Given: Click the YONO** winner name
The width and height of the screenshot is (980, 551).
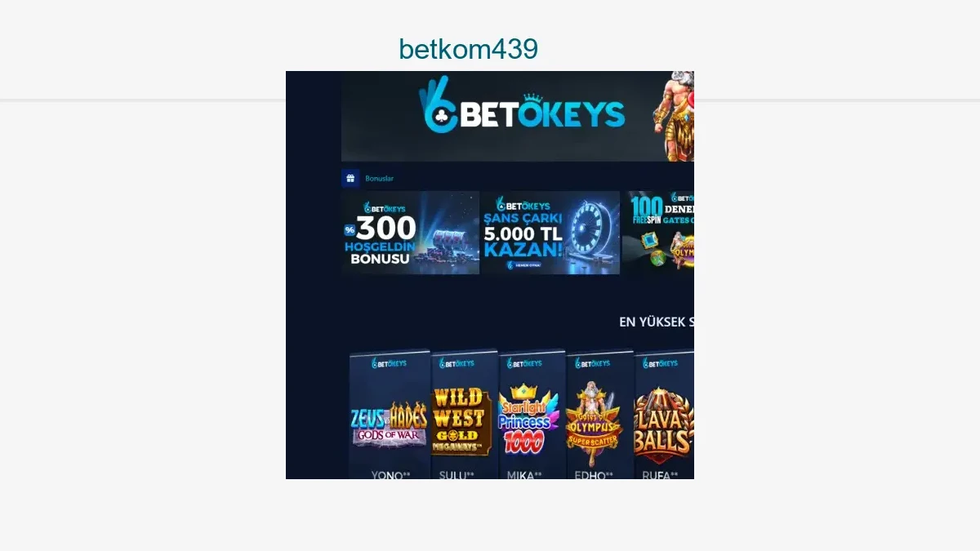Looking at the screenshot, I should [x=390, y=475].
